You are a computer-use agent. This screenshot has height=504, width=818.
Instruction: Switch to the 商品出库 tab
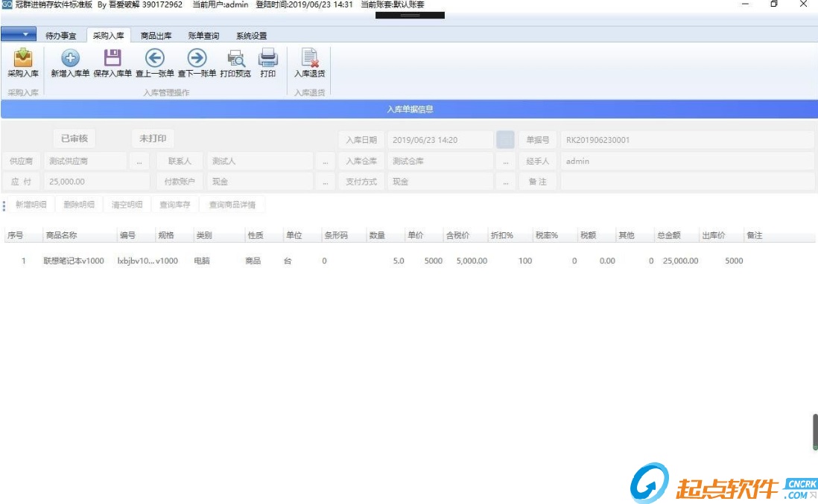[157, 34]
